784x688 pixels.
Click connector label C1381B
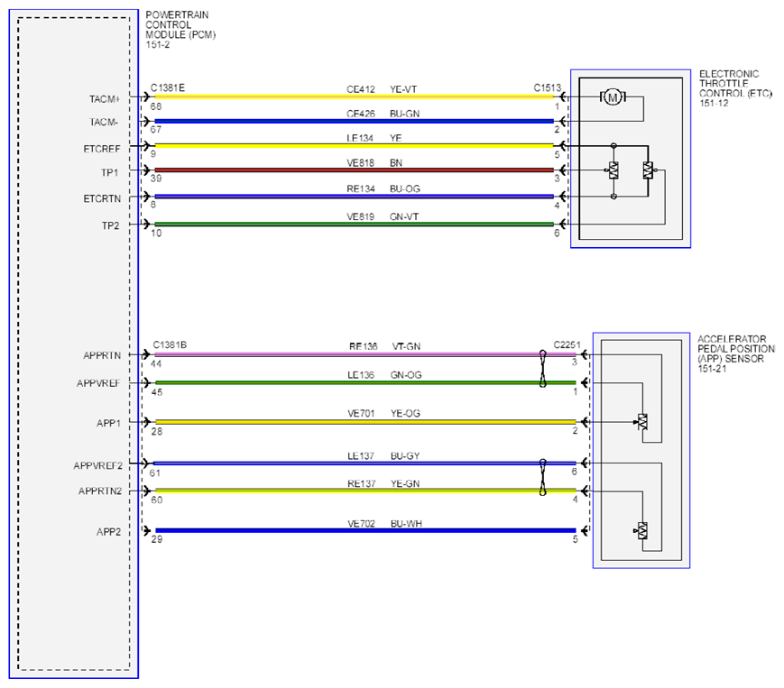170,345
